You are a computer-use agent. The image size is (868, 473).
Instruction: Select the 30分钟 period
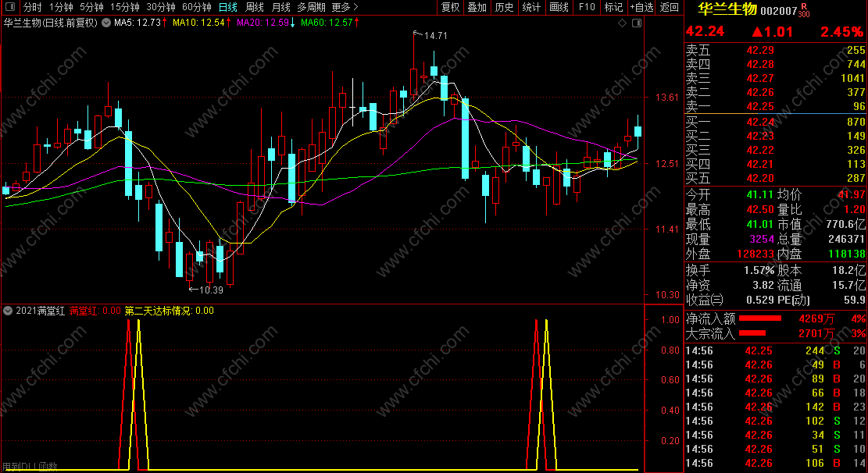pyautogui.click(x=160, y=7)
